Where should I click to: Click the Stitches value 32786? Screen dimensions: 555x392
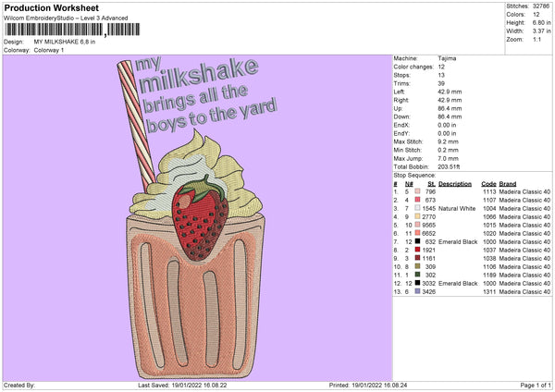pos(542,6)
